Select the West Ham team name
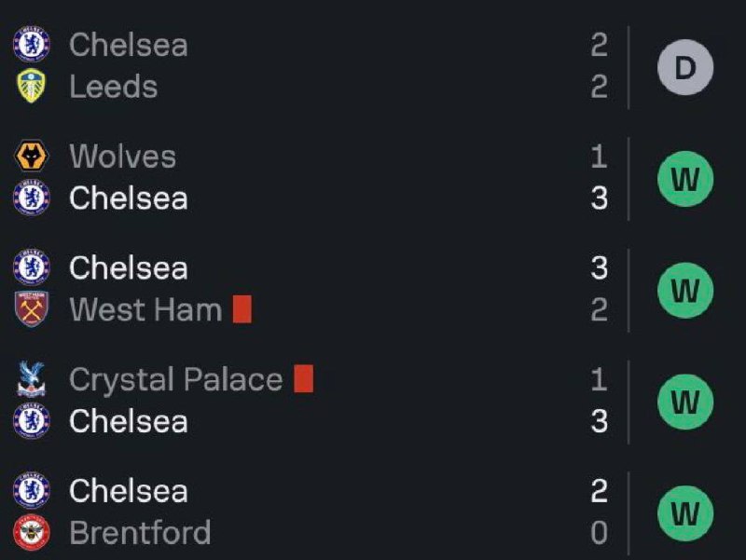Screen dimensions: 746x560 (x=145, y=309)
